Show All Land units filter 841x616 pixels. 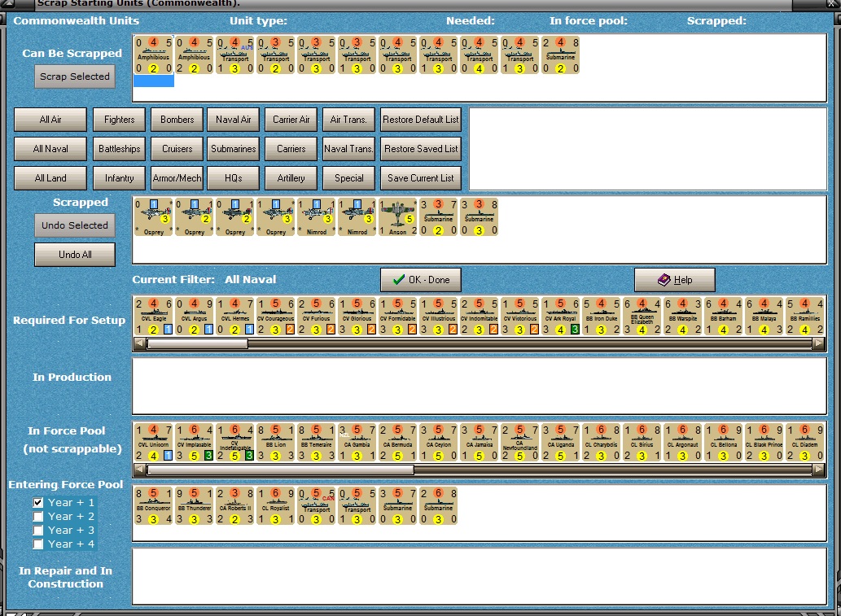coord(50,178)
